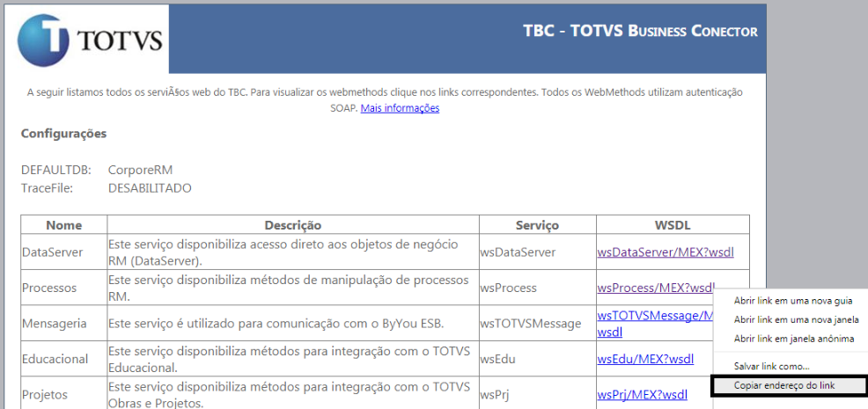Choose Abrir link em uma nova guia
Image resolution: width=868 pixels, height=409 pixels.
coord(792,301)
